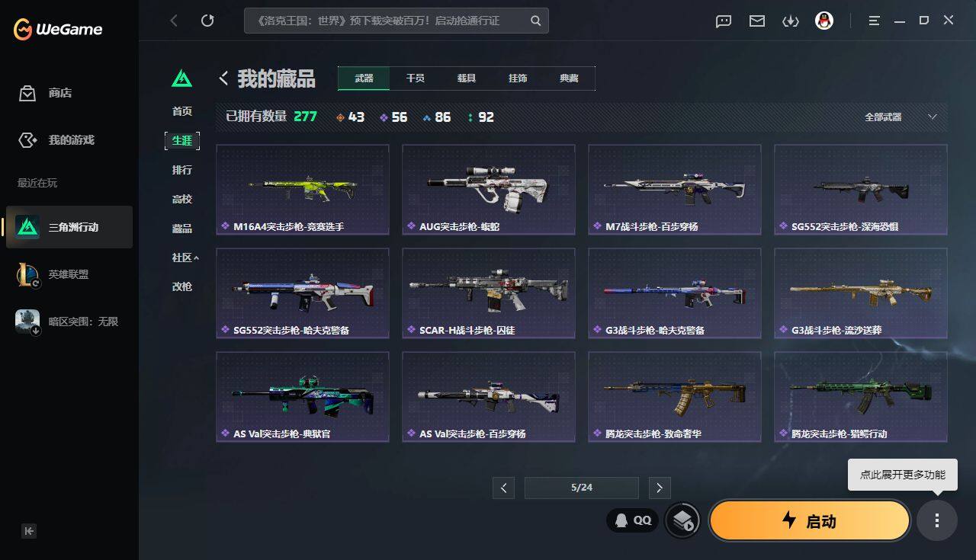Expand the 社区 submenu arrow
Viewport: 976px width, 560px height.
pyautogui.click(x=196, y=258)
